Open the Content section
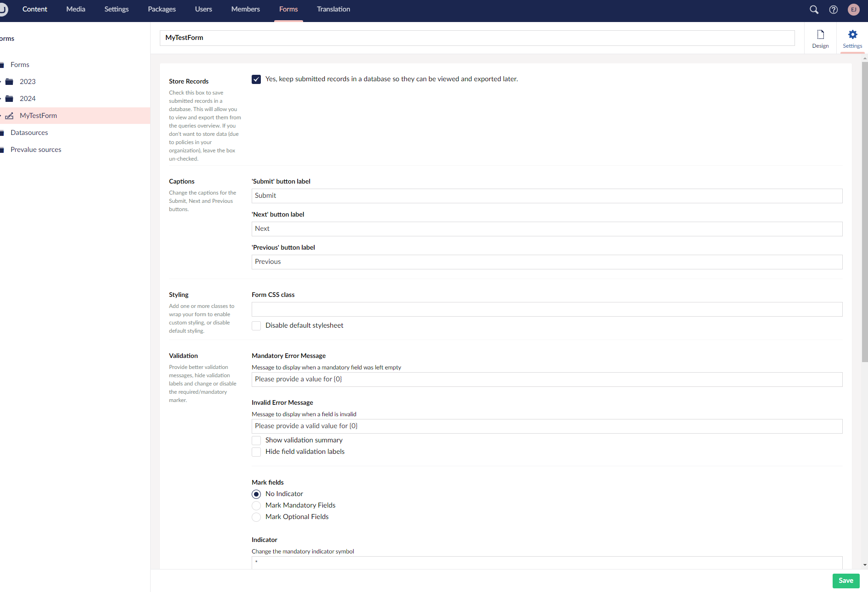Screen dimensions: 868x592 (x=35, y=9)
